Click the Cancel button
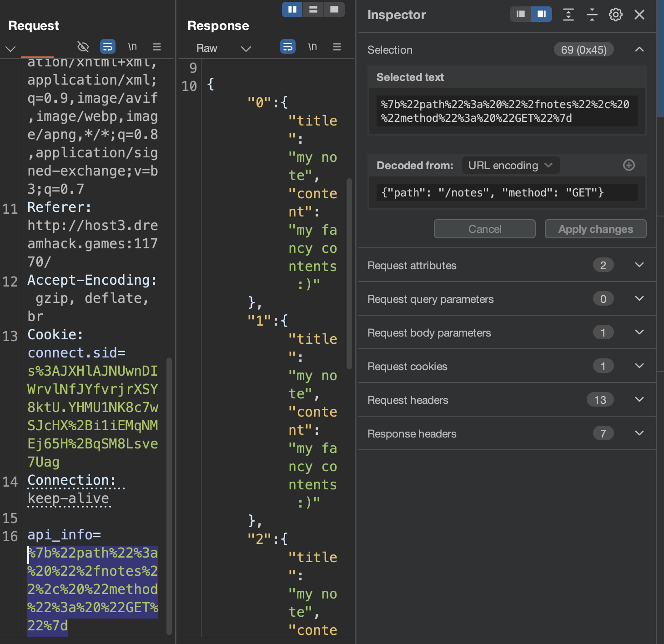Screen dimensions: 664x644 [x=485, y=229]
